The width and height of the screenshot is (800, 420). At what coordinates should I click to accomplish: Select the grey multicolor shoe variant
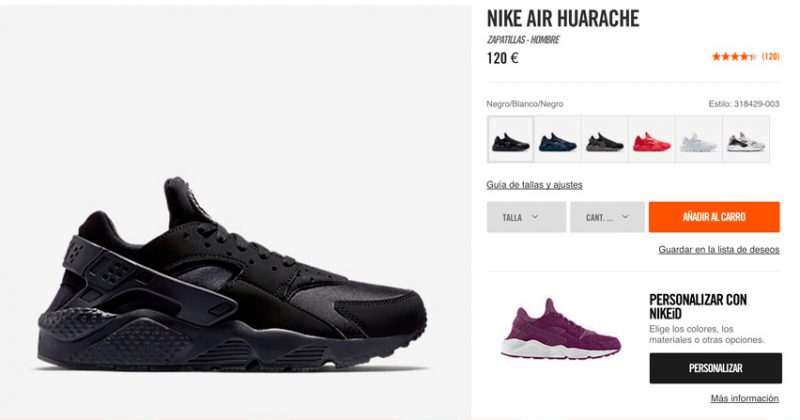(x=745, y=139)
